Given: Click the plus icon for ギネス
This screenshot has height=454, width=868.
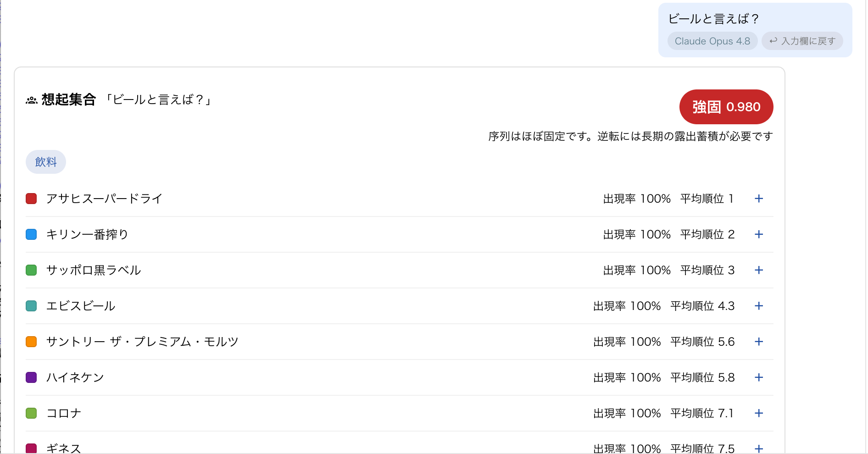Looking at the screenshot, I should coord(759,448).
